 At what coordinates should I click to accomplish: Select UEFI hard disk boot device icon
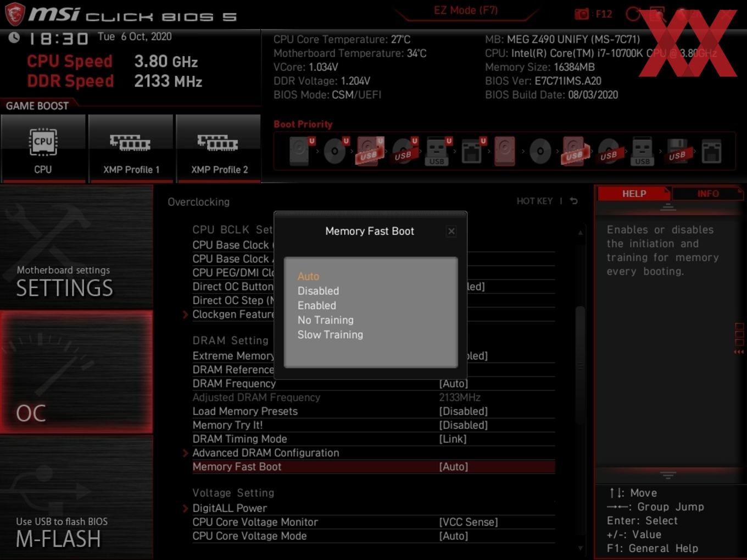[x=301, y=151]
